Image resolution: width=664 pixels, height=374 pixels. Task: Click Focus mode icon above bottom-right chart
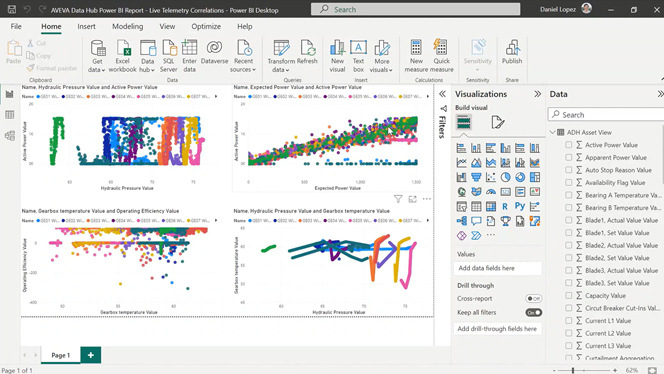[x=412, y=199]
